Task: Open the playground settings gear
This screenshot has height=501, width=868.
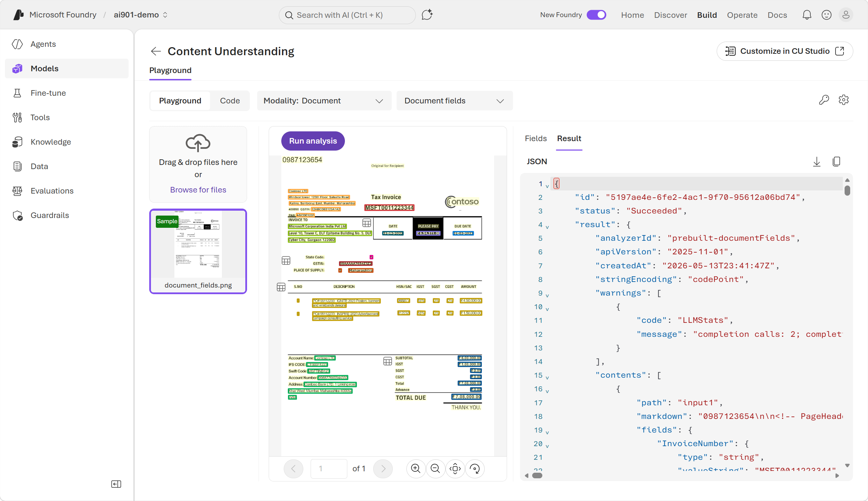Action: coord(844,100)
